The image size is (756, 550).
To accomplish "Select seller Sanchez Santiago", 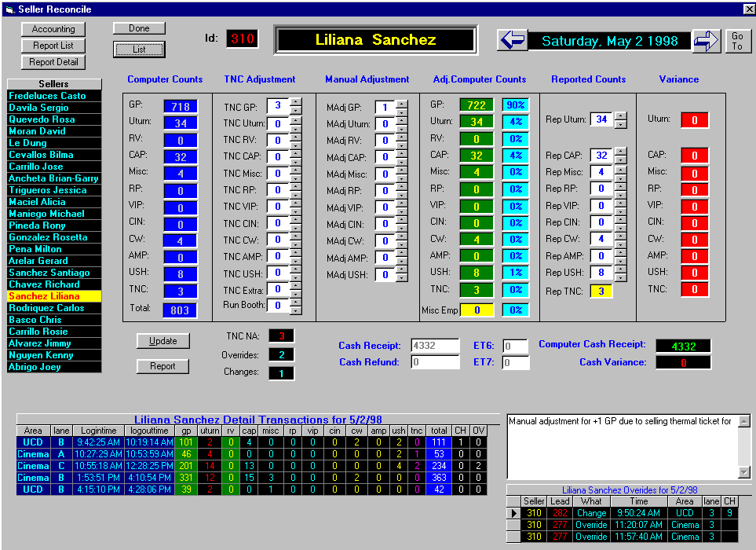I will tap(54, 273).
